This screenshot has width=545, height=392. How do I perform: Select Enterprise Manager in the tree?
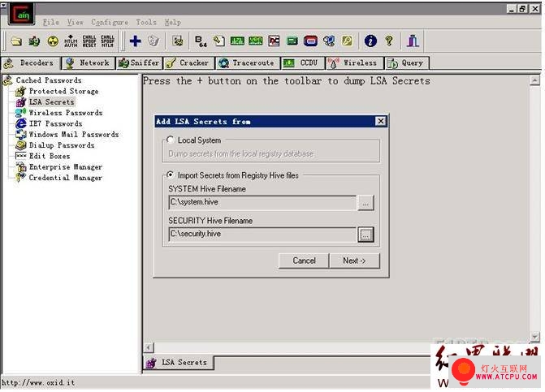coord(66,167)
